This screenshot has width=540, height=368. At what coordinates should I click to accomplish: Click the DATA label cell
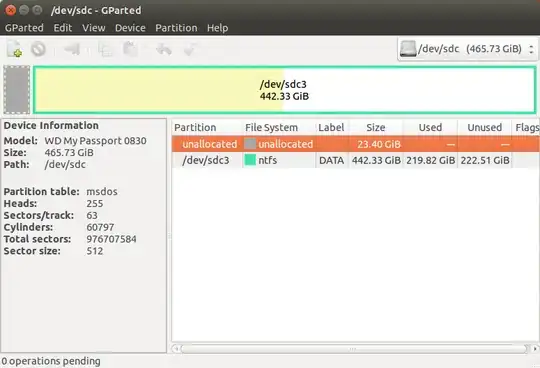[331, 160]
